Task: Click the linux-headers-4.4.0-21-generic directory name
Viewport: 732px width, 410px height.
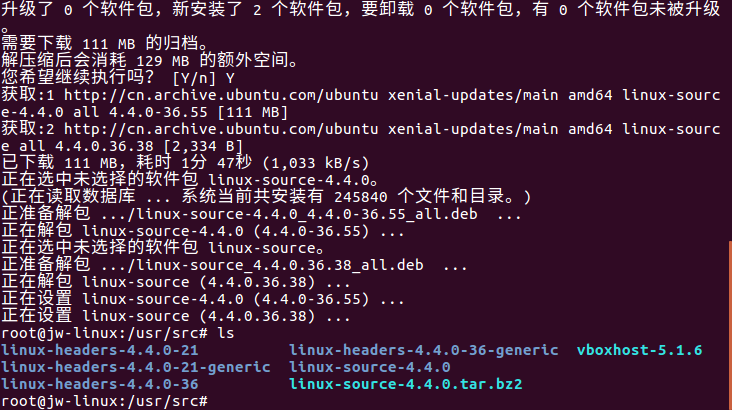Action: coord(135,367)
